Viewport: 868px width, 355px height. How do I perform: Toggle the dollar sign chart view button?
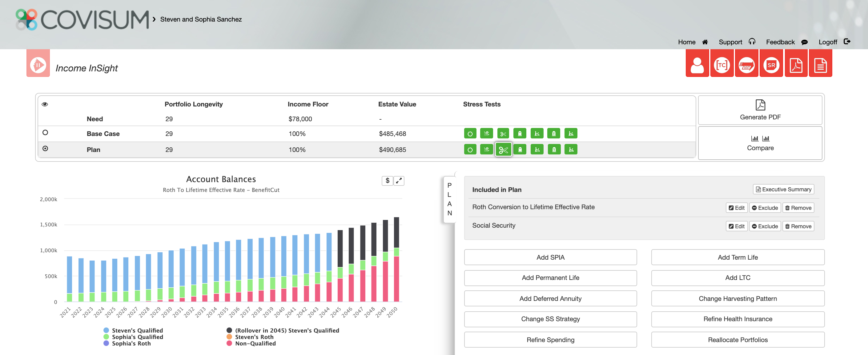(x=387, y=181)
